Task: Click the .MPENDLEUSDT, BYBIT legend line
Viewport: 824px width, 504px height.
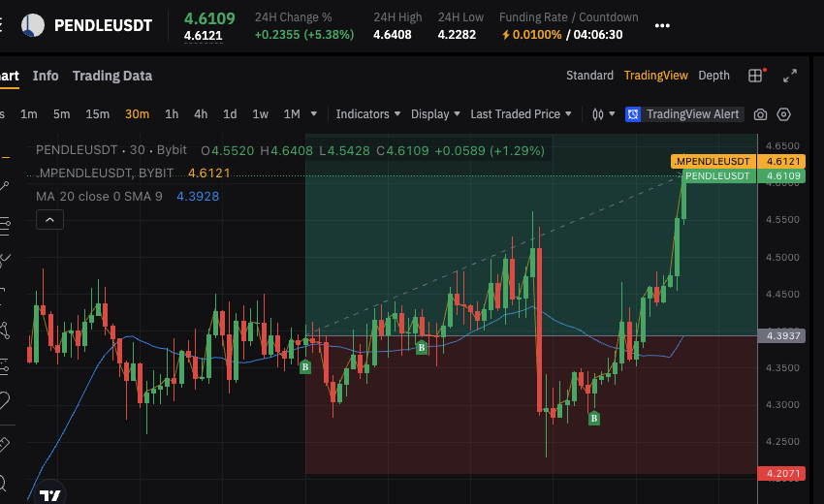Action: (x=105, y=173)
